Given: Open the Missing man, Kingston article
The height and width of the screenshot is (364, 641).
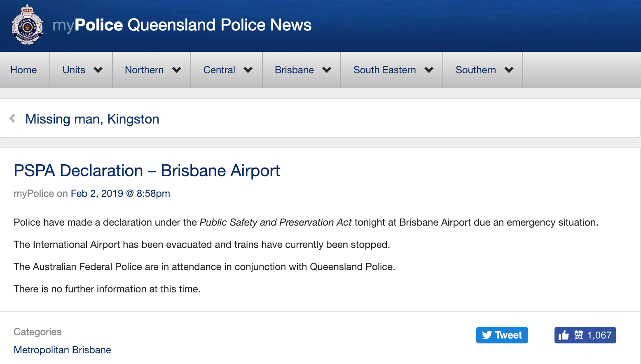Looking at the screenshot, I should [x=92, y=119].
